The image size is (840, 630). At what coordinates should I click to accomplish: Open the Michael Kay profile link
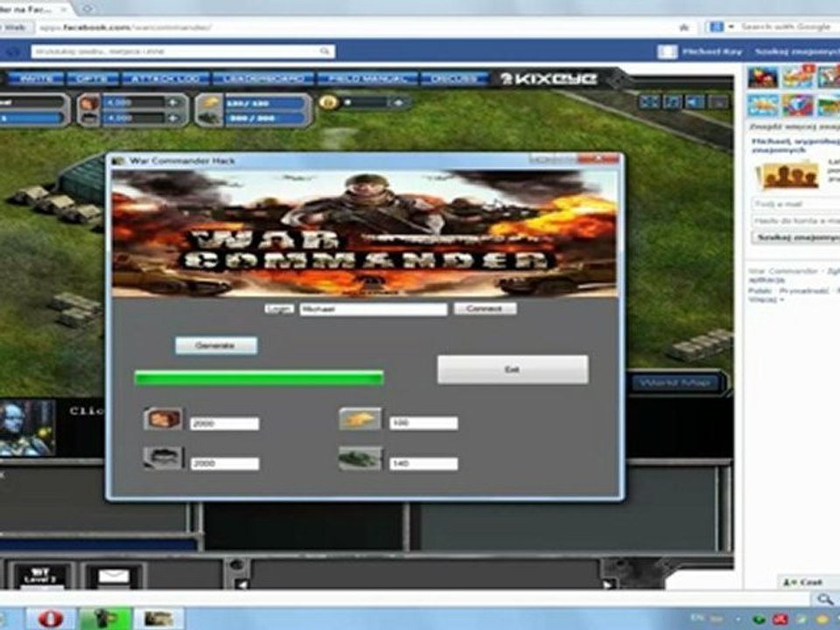click(712, 52)
